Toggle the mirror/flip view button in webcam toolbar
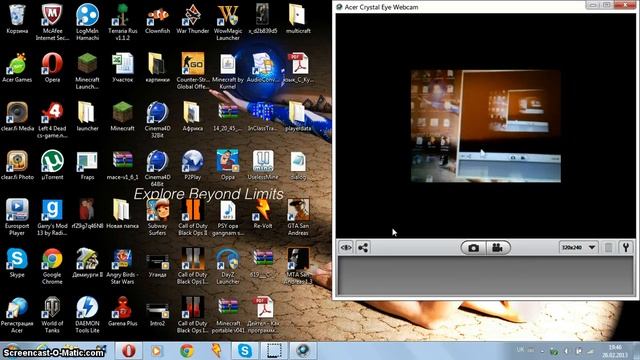Screen dimensions: 640x360 point(346,247)
